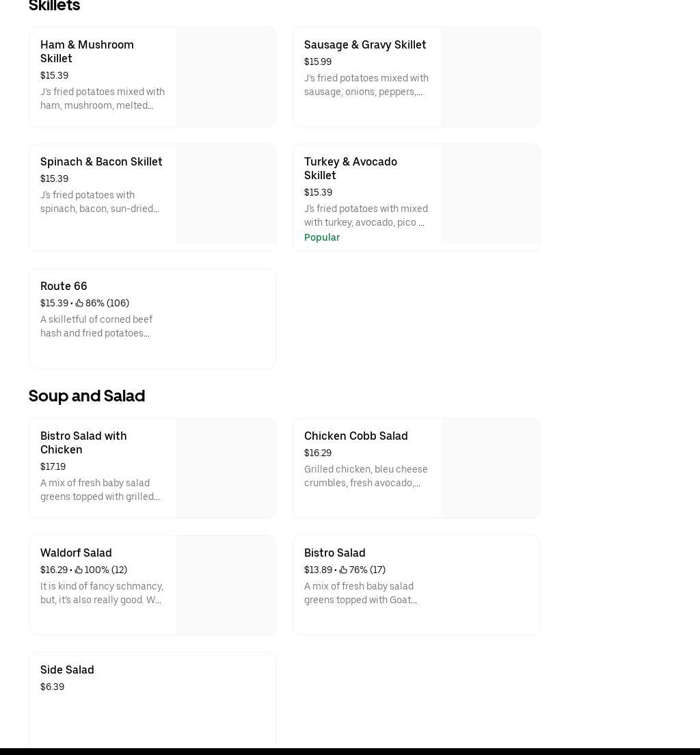Click the thumbs-up icon on Route 66
Viewport: 700px width, 755px height.
(79, 303)
